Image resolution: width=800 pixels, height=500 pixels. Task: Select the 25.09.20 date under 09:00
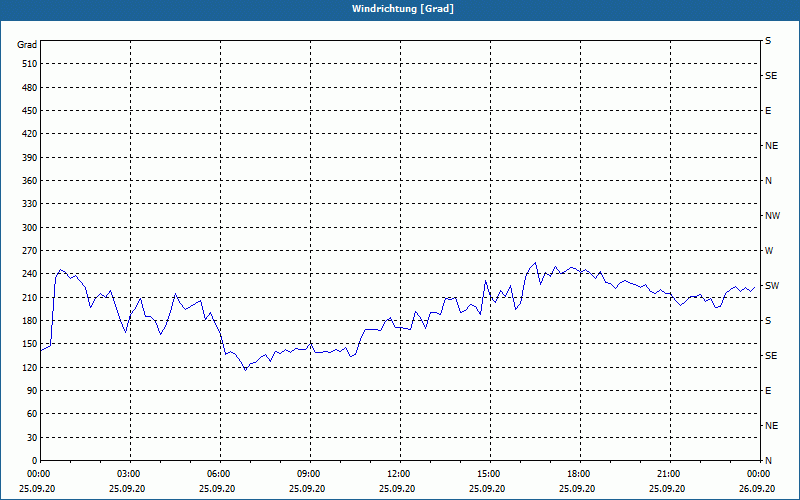tap(307, 489)
